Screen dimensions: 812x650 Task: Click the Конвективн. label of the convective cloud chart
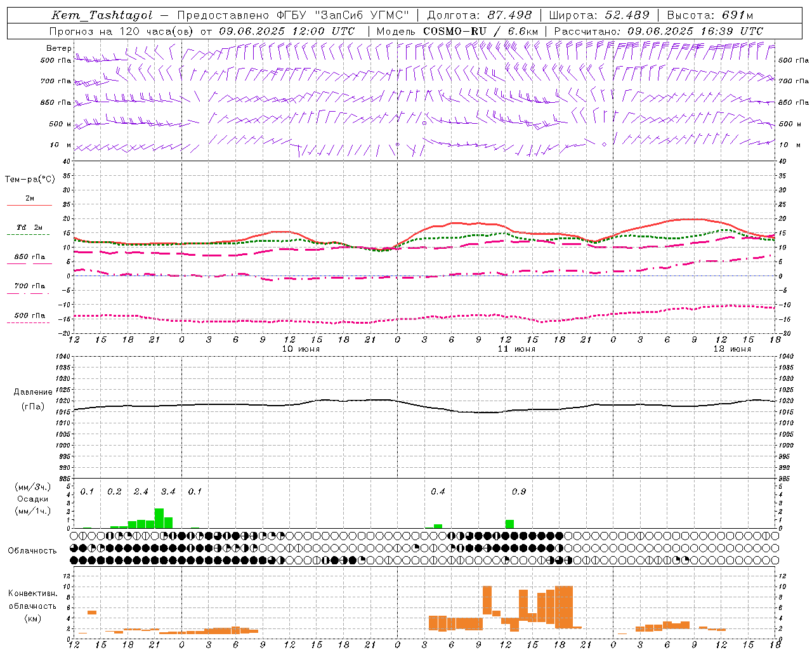32,594
